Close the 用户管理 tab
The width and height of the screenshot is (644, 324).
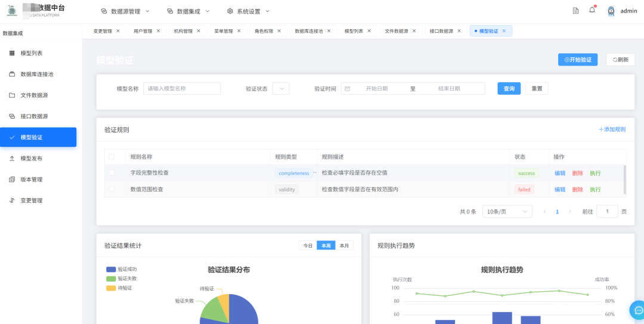158,31
